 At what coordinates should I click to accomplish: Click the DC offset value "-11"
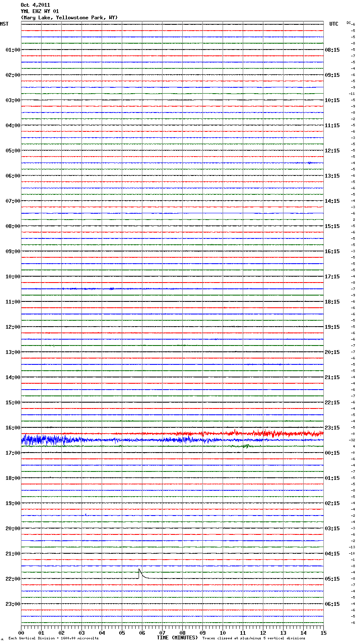tap(352, 94)
